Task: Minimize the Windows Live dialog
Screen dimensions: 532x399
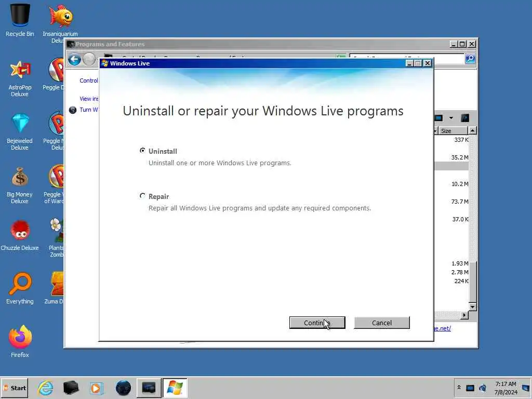Action: pyautogui.click(x=409, y=63)
